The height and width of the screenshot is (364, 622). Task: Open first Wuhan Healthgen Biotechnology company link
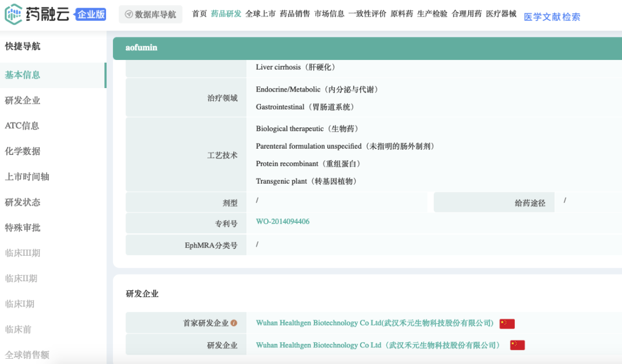click(x=374, y=323)
